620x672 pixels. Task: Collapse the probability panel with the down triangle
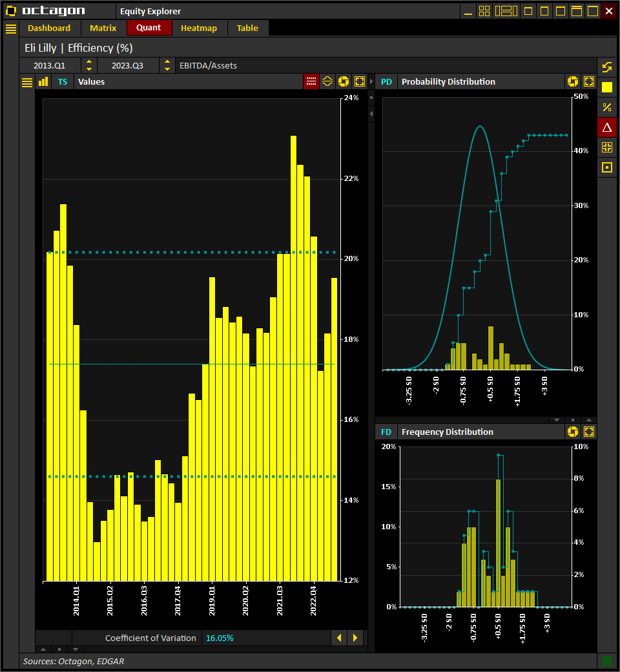(557, 420)
